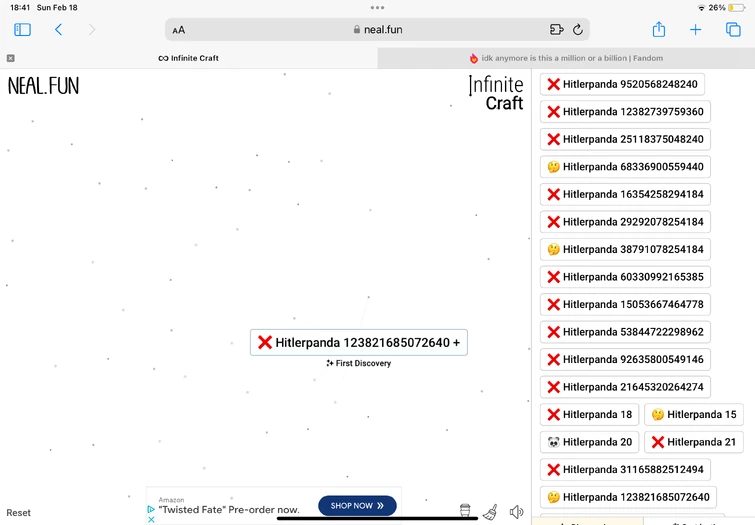
Task: Select Hitlerpanda 31165882512494 element
Action: click(625, 469)
